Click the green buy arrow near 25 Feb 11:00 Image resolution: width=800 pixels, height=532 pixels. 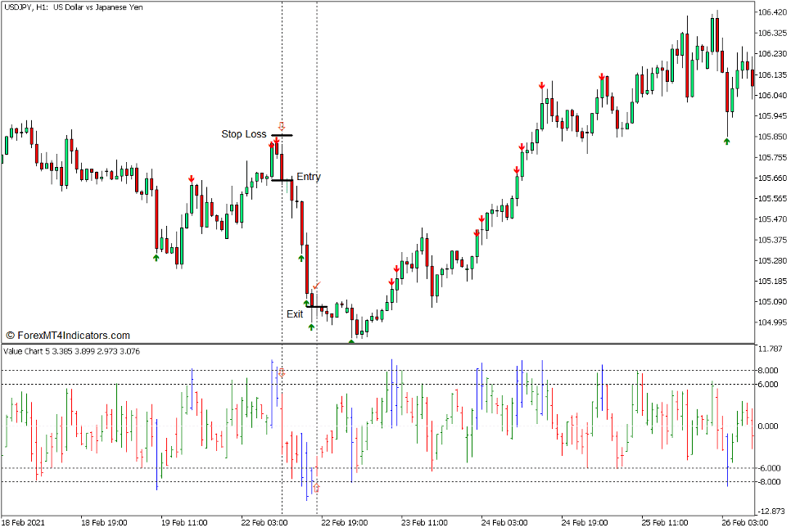(725, 141)
